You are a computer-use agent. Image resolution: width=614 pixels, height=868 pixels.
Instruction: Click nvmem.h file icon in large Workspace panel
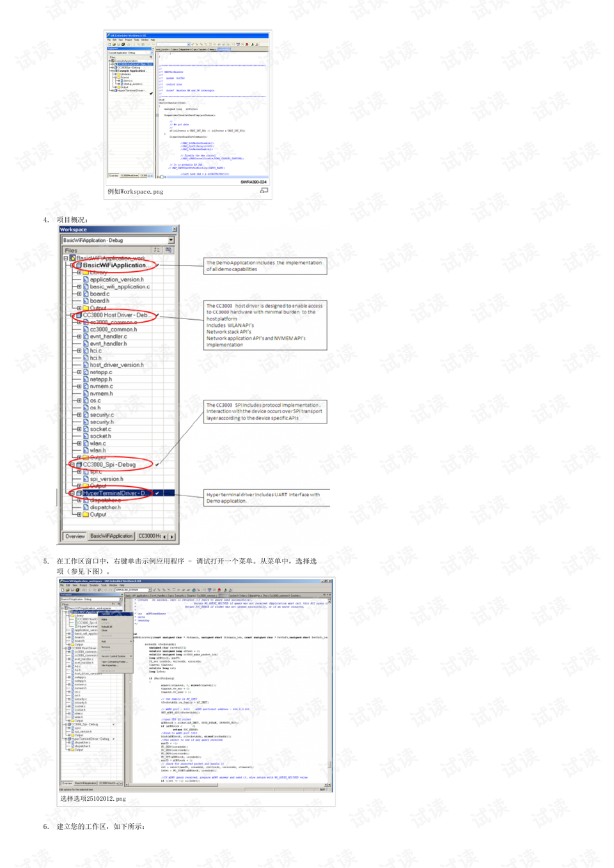86,393
